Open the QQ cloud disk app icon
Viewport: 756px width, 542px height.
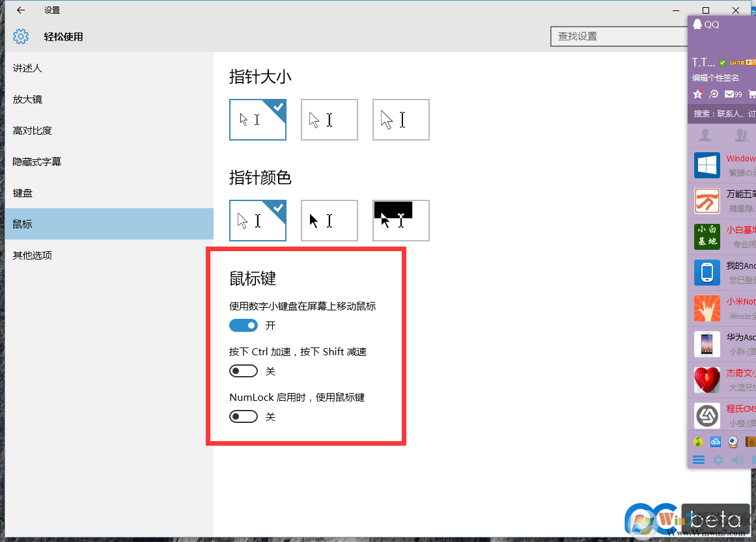716,442
